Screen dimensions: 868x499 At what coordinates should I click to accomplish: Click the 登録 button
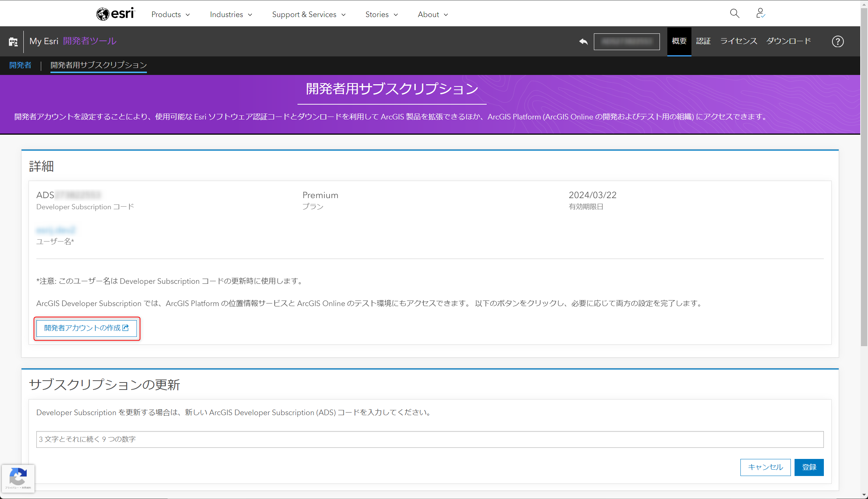(809, 467)
